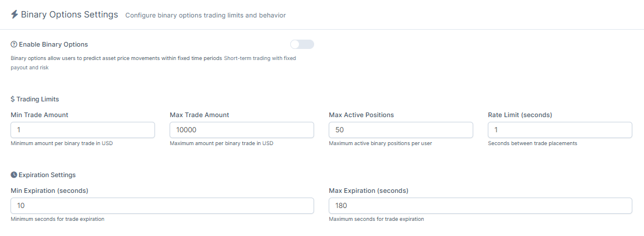Select the Max Trade Amount input box
The height and width of the screenshot is (236, 644).
coord(241,130)
